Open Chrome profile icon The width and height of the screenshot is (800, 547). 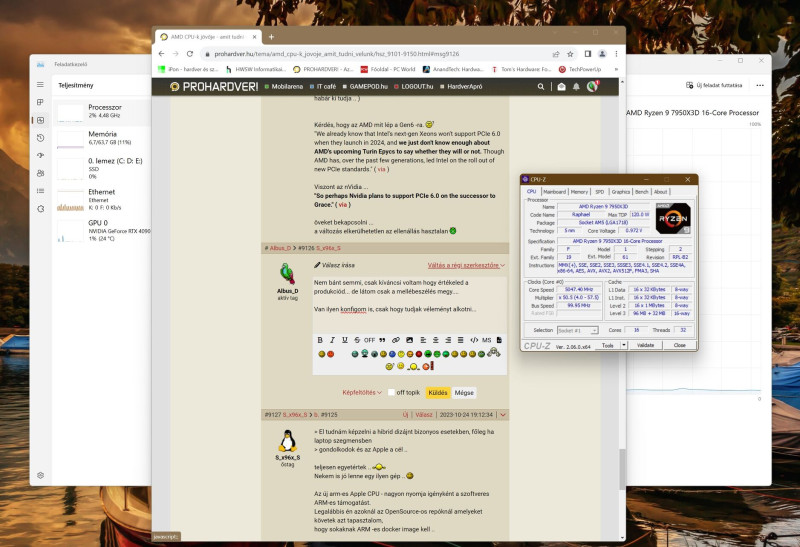click(x=602, y=54)
